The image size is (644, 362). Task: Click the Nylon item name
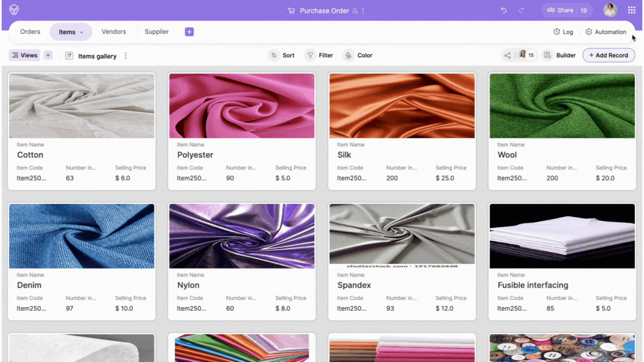point(188,285)
